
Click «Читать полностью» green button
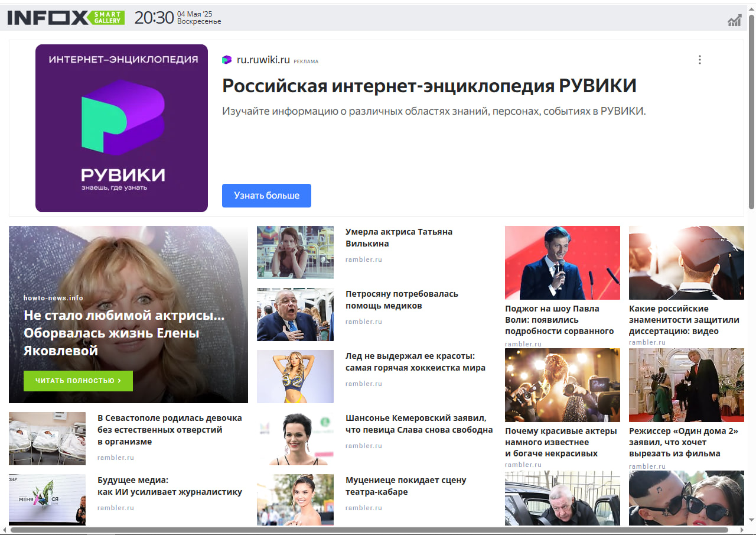tap(78, 381)
